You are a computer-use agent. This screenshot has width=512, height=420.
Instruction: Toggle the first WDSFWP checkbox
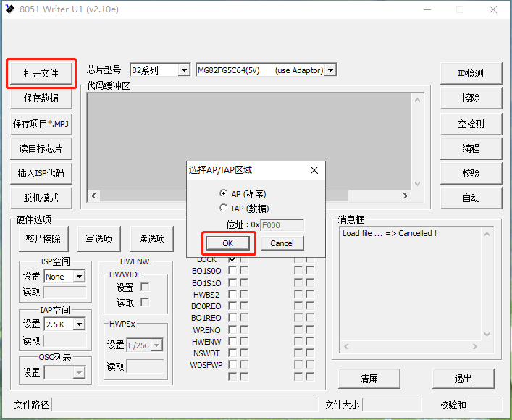coord(232,364)
